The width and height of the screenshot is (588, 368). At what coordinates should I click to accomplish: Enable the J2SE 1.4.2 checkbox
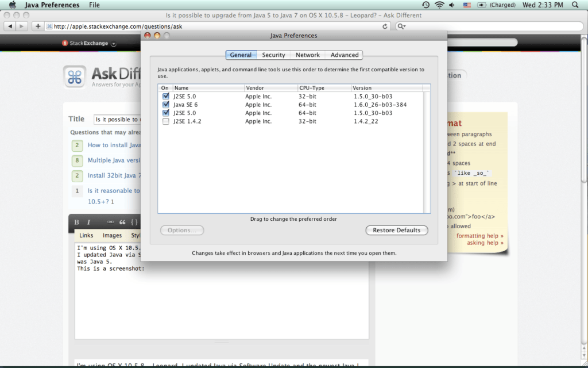(166, 121)
